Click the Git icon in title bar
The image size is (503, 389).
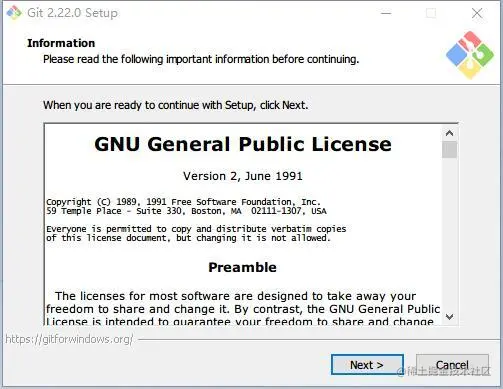[14, 13]
